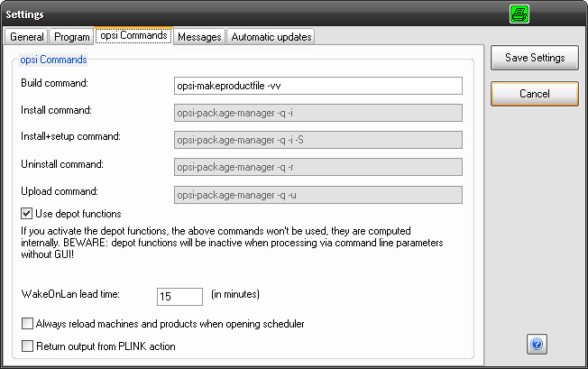
Task: Switch to the Program tab
Action: pos(71,37)
